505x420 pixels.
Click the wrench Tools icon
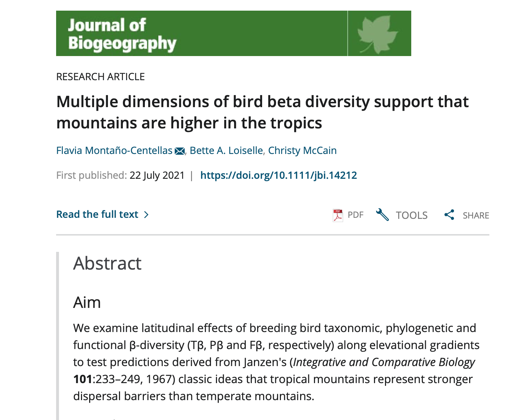[x=382, y=215]
